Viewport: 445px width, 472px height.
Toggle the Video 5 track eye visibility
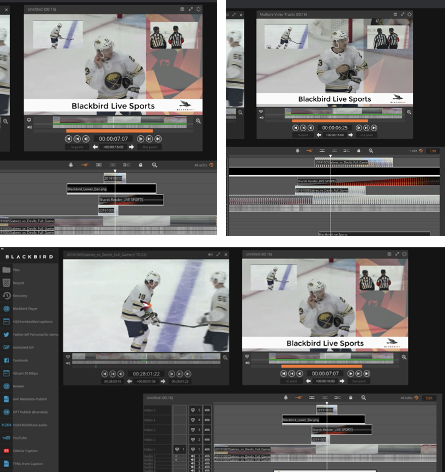[x=193, y=410]
